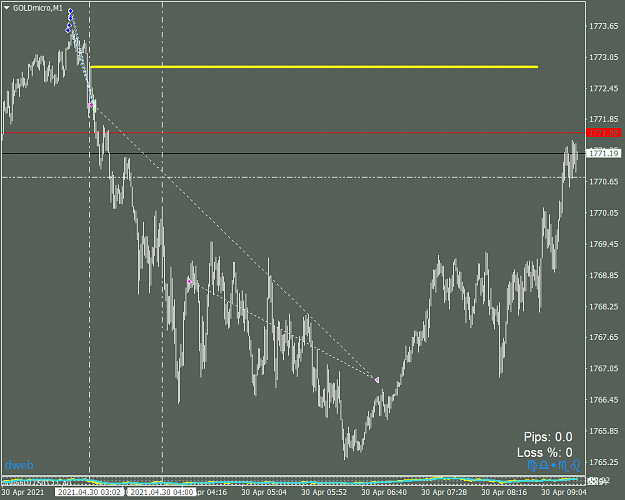Image resolution: width=625 pixels, height=500 pixels.
Task: Click the 1766.45 price axis value
Action: point(604,400)
